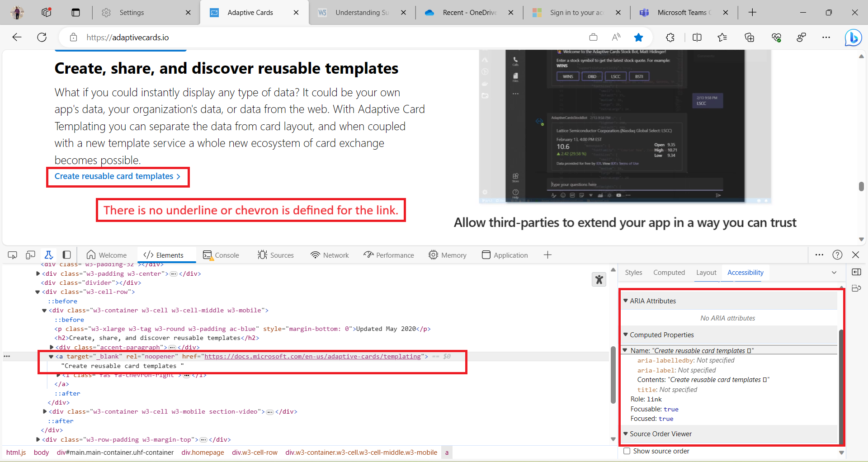Select the Computed pane tab
This screenshot has height=462, width=868.
pyautogui.click(x=669, y=273)
